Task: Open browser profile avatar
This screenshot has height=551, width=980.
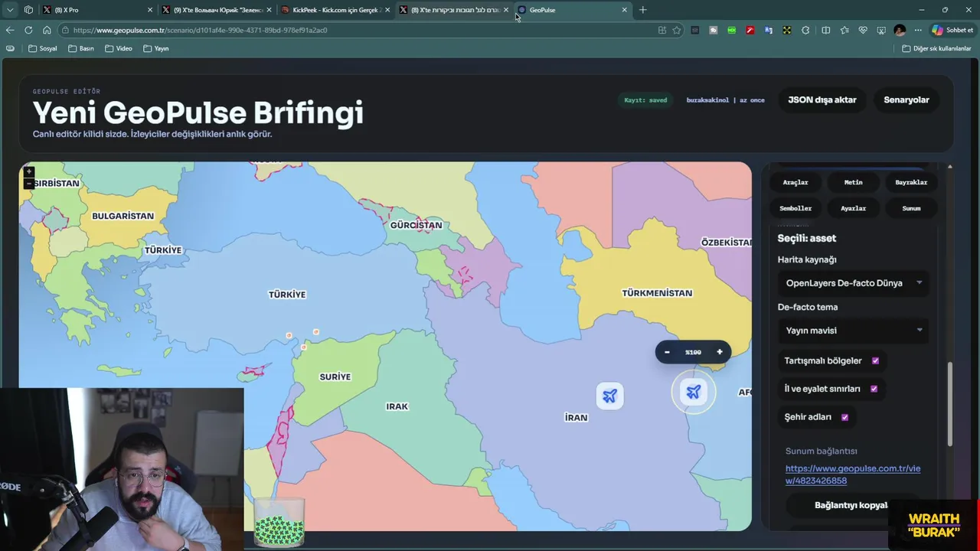Action: pyautogui.click(x=900, y=30)
